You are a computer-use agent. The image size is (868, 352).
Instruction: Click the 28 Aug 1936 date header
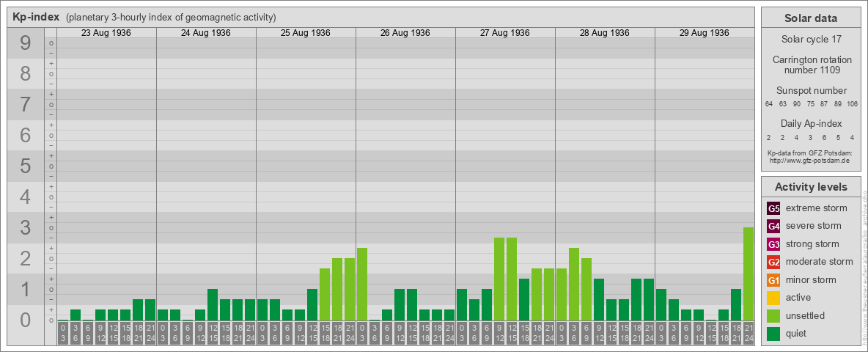click(x=605, y=33)
